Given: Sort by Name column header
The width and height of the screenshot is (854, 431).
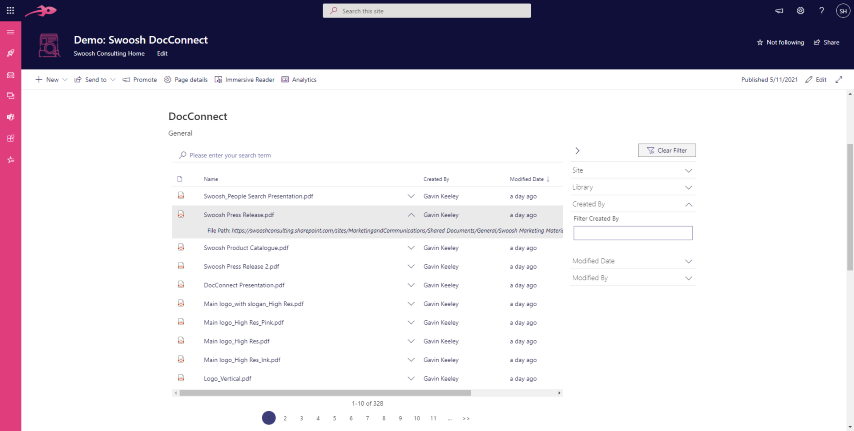Looking at the screenshot, I should click(211, 179).
